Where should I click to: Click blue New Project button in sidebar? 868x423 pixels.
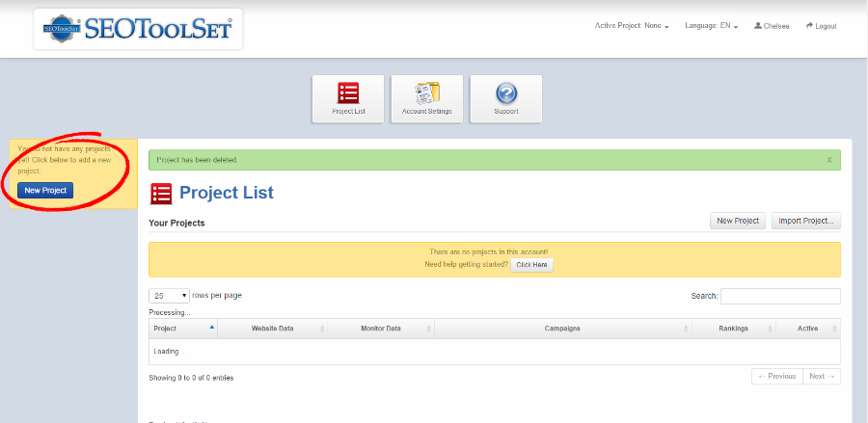click(45, 190)
